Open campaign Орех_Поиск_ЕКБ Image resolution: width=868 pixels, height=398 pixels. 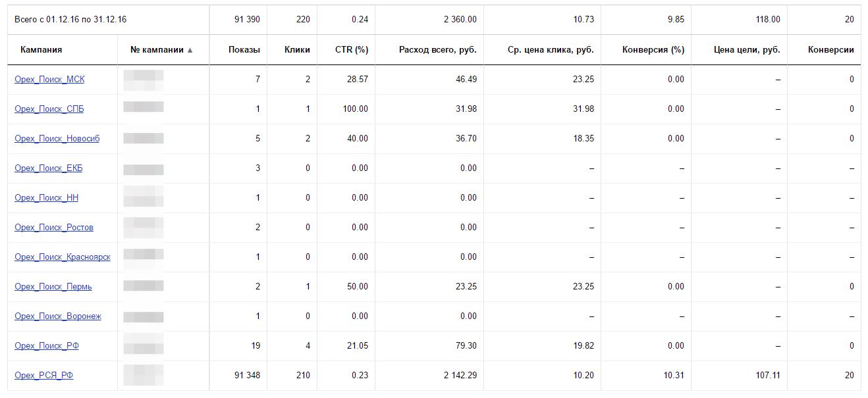coord(49,168)
